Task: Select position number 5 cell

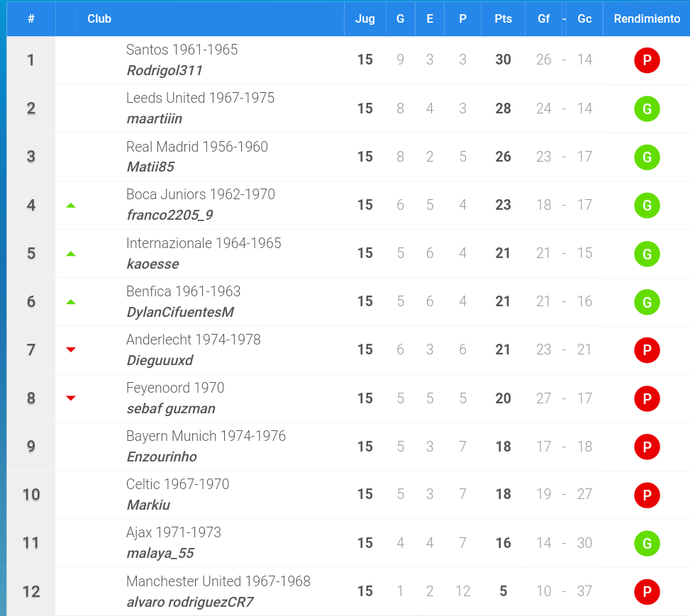Action: (30, 254)
